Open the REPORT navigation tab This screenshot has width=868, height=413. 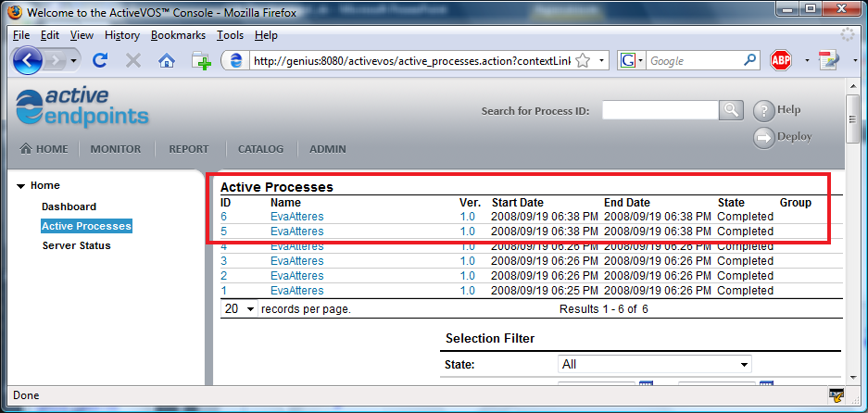[189, 149]
